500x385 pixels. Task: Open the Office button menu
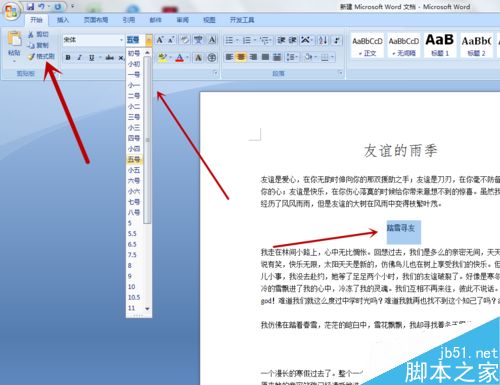pos(11,11)
